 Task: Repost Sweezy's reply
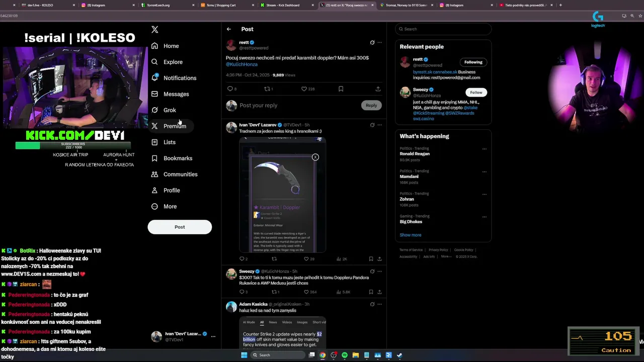point(274,292)
